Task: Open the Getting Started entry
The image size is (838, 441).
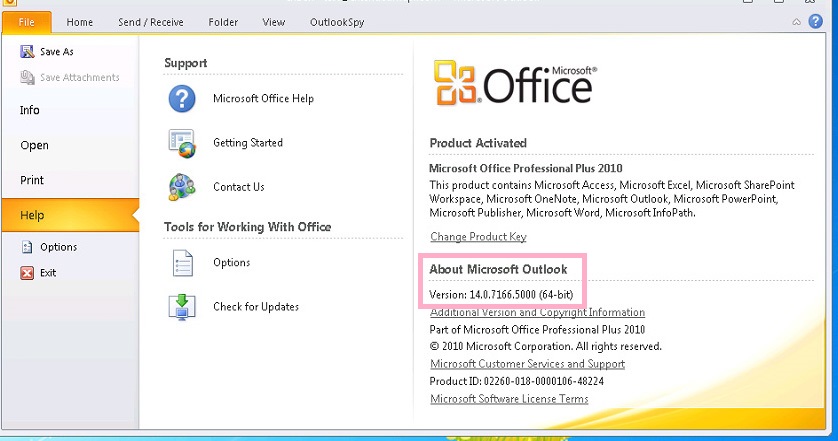Action: pos(248,143)
